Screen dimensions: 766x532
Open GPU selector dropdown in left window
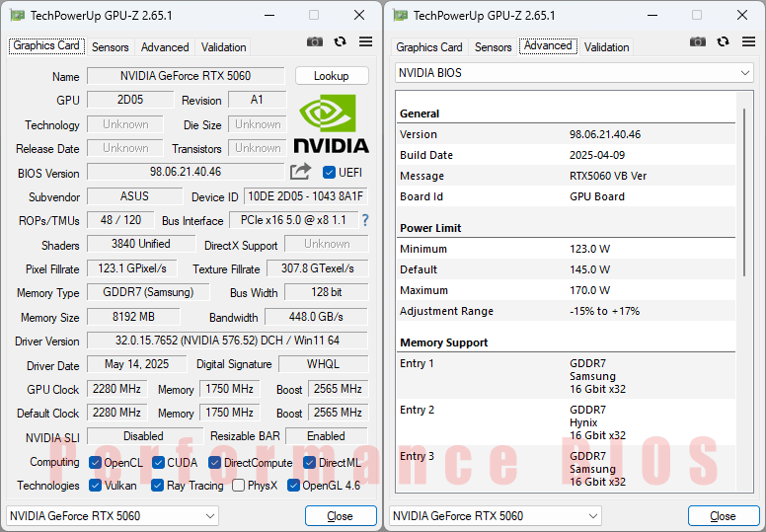tap(112, 516)
